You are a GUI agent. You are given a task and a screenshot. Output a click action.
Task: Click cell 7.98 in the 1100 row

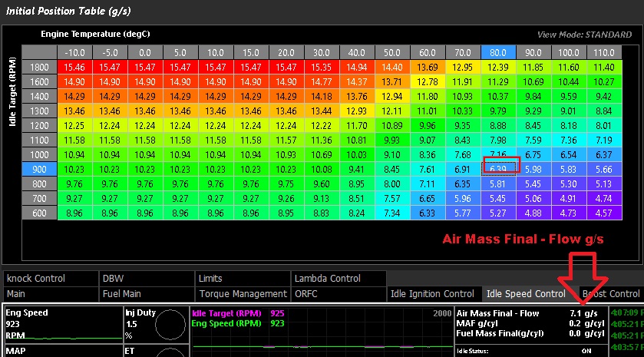pyautogui.click(x=498, y=140)
